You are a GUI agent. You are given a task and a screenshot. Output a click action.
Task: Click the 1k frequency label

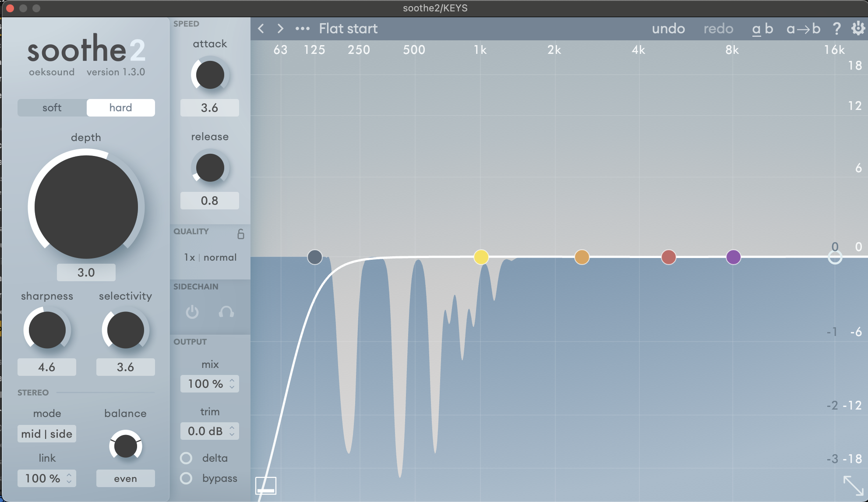pos(480,50)
